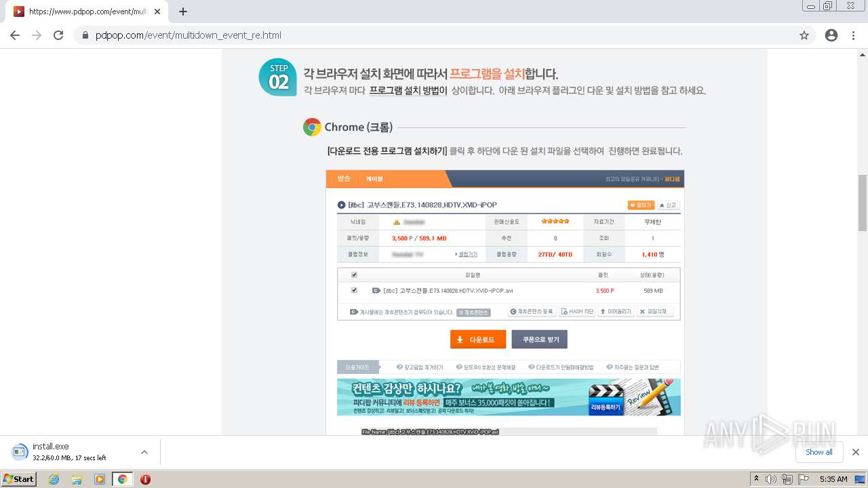Click the orange 프로그램을 설치 heading text

pyautogui.click(x=487, y=74)
